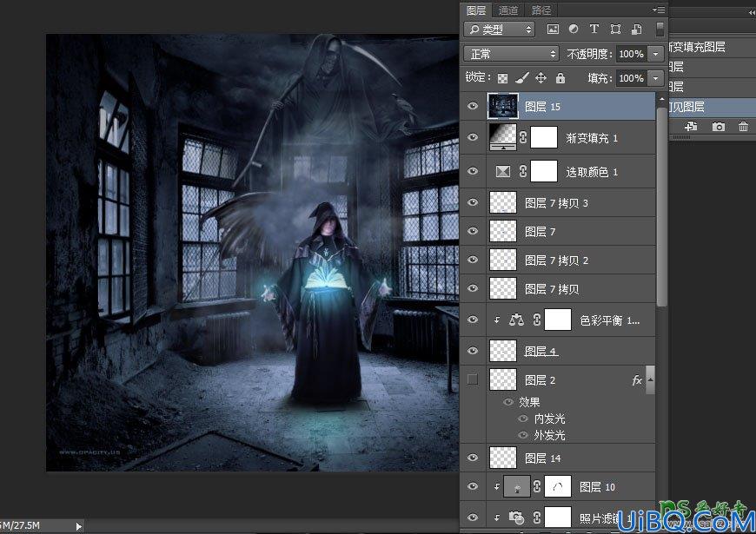Select the 渐变填充 1 layer mask
Viewport: 756px width, 534px height.
point(544,137)
